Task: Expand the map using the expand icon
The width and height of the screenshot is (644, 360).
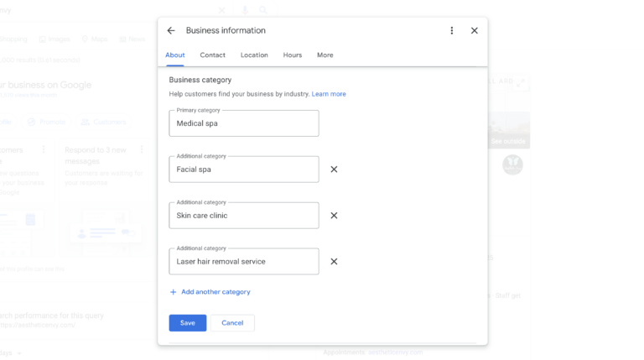Action: 522,82
